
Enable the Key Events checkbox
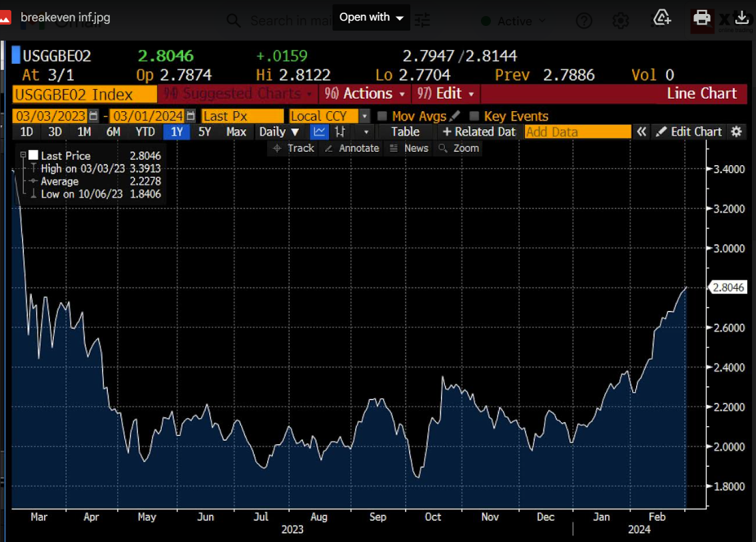pos(474,117)
